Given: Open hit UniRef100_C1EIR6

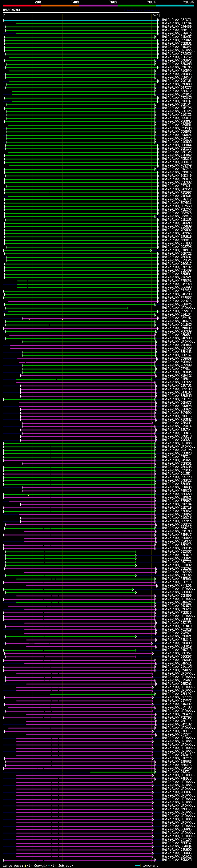Looking at the screenshot, I should point(177,108).
